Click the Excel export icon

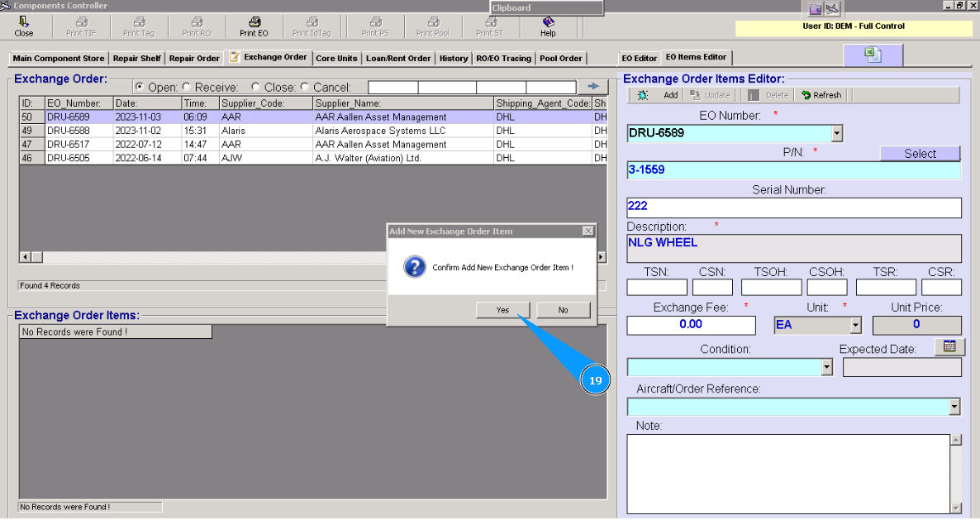click(x=873, y=55)
